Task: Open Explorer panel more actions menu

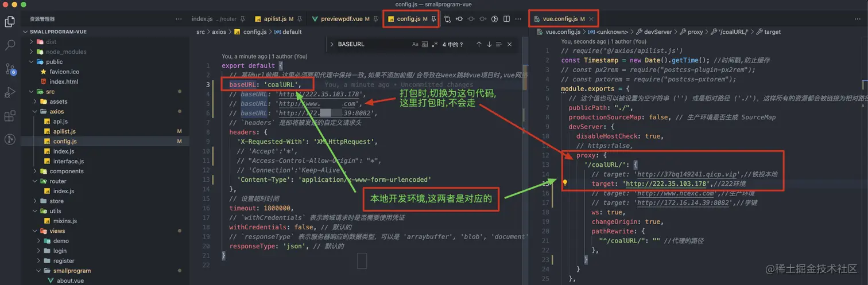Action: coord(179,19)
